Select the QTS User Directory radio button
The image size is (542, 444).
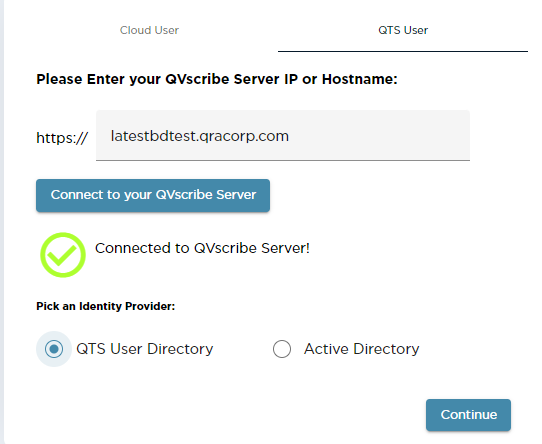pos(54,349)
